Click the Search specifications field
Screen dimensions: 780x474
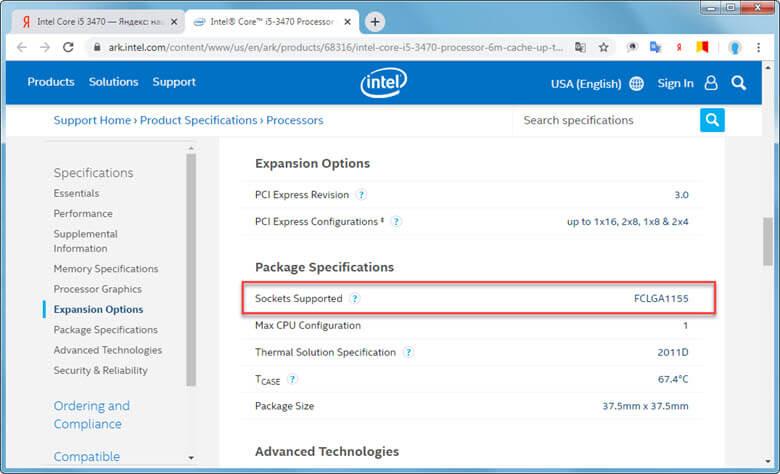tap(606, 120)
